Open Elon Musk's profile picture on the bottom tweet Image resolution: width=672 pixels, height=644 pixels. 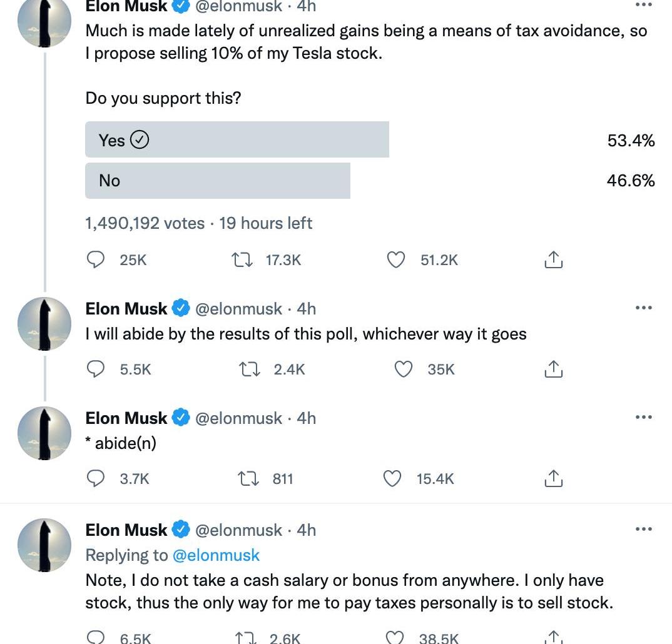[44, 545]
